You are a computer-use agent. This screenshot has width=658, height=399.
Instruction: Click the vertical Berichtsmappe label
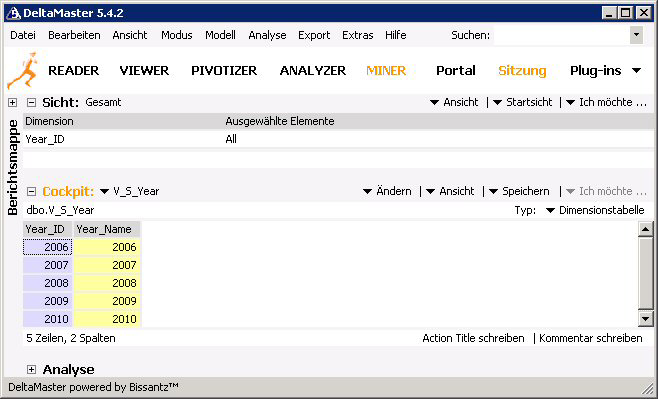pos(13,167)
